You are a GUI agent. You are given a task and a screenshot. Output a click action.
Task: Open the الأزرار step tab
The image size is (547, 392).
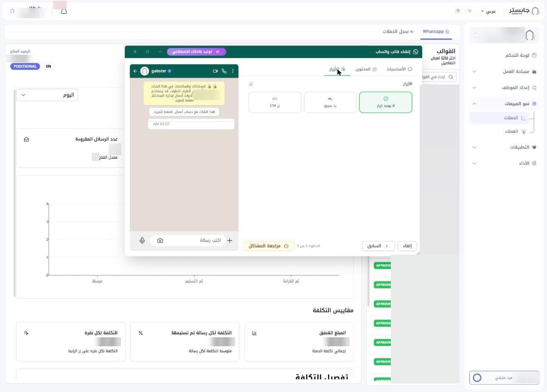coord(337,69)
